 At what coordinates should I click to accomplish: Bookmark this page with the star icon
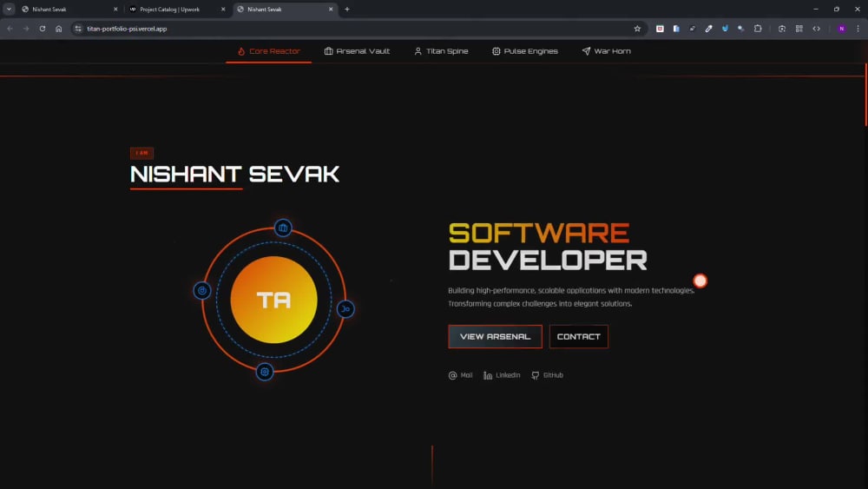[x=637, y=29]
